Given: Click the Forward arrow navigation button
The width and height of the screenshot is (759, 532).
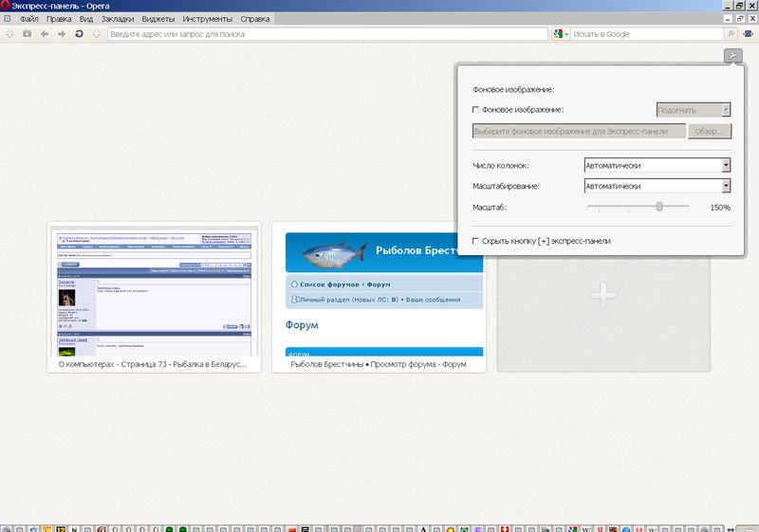Looking at the screenshot, I should click(x=62, y=34).
